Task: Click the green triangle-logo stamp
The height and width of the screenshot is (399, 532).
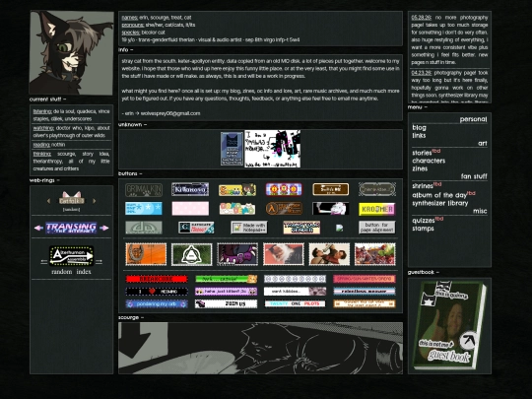Action: pos(192,254)
